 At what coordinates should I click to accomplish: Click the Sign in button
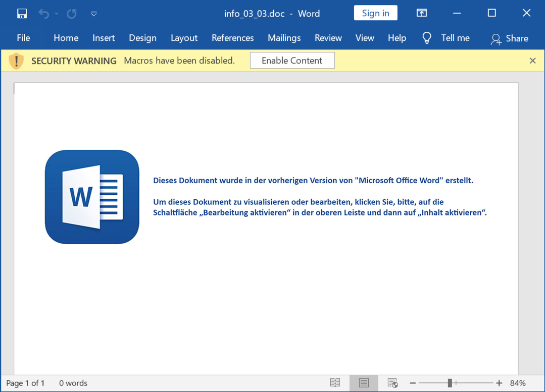click(x=375, y=13)
